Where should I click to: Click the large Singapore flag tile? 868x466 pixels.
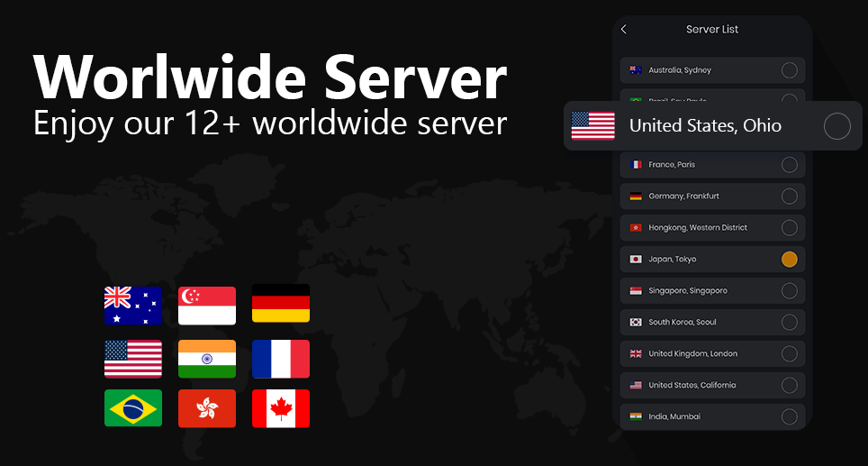click(207, 306)
